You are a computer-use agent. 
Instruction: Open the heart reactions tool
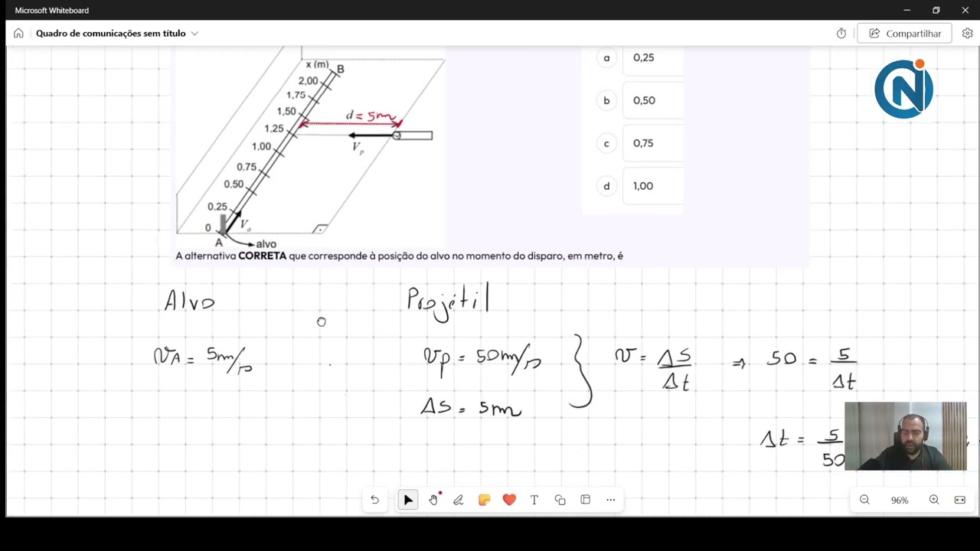coord(509,500)
